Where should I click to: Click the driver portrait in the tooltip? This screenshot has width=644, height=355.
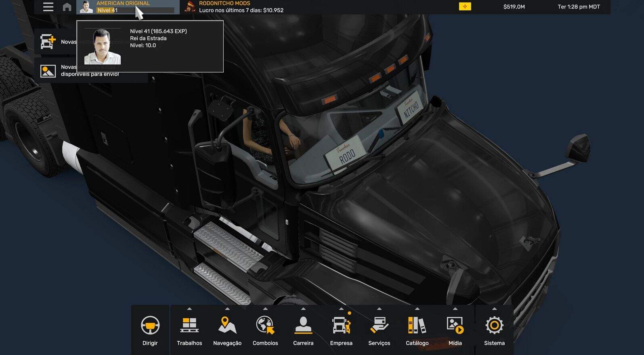(x=102, y=46)
